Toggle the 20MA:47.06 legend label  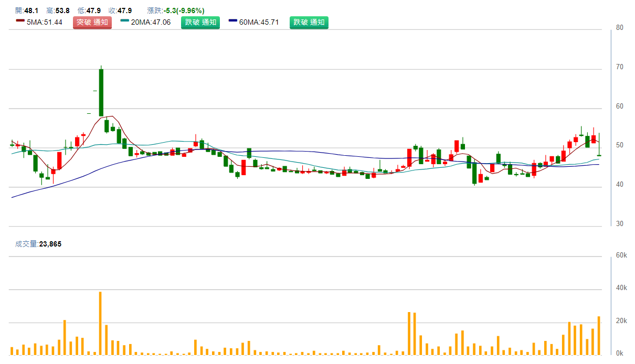point(151,23)
